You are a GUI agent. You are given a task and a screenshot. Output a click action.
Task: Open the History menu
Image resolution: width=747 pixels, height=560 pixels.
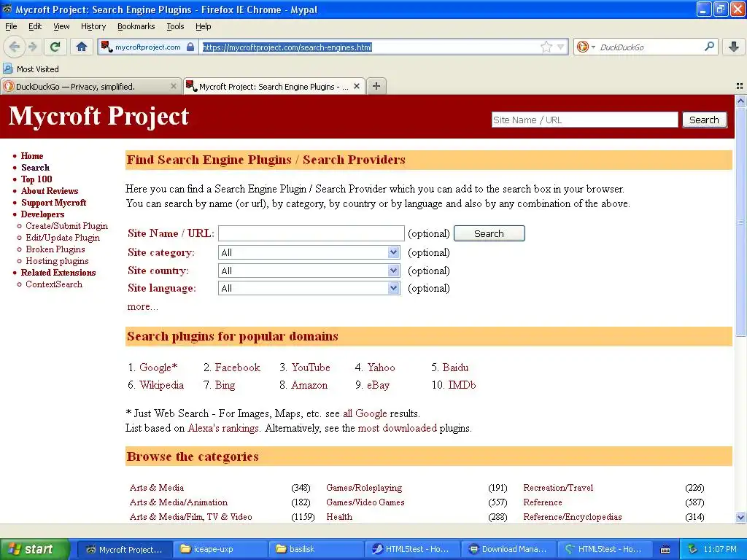(93, 26)
